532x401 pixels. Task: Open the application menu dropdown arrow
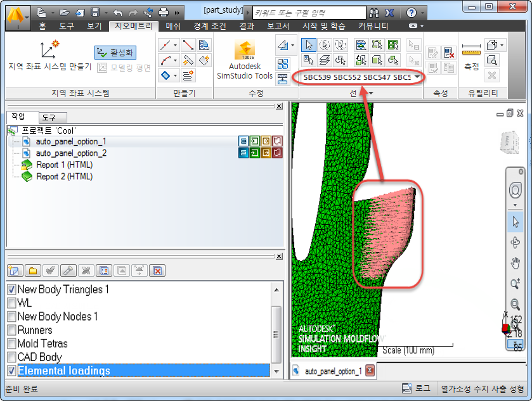27,18
